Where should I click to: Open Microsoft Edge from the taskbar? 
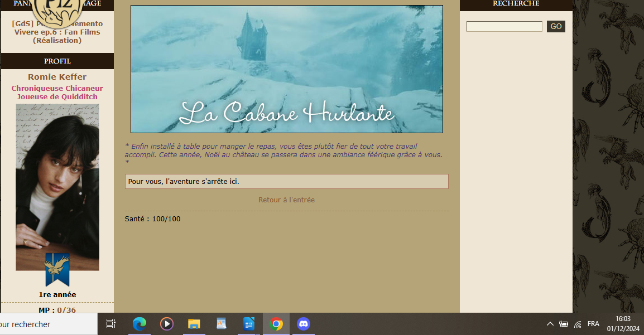click(139, 324)
